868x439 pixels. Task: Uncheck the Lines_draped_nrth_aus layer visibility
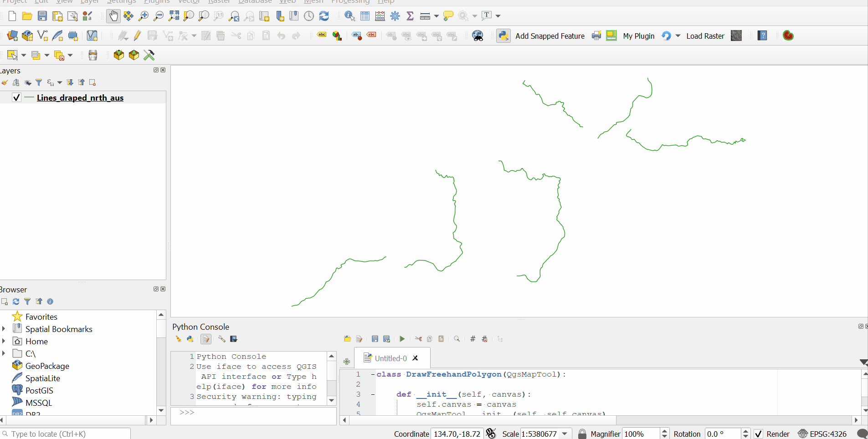pos(16,97)
